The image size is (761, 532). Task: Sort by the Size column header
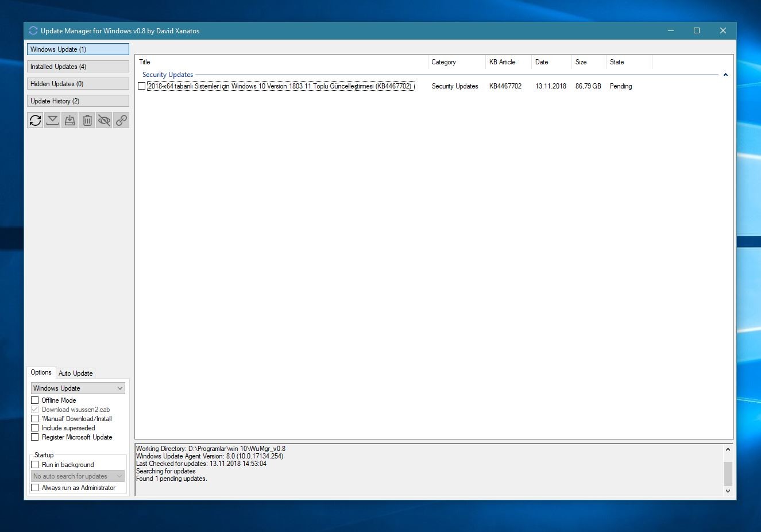(589, 62)
